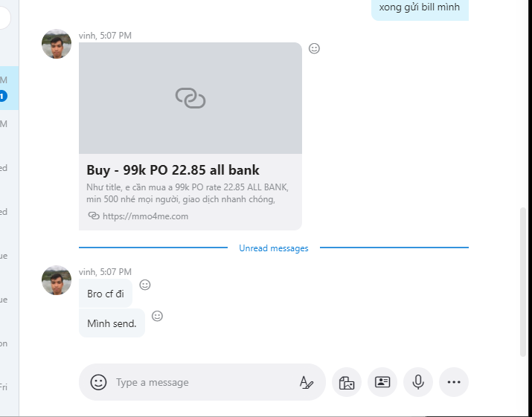
Task: Click the "Unread messages" divider label
Action: 273,248
